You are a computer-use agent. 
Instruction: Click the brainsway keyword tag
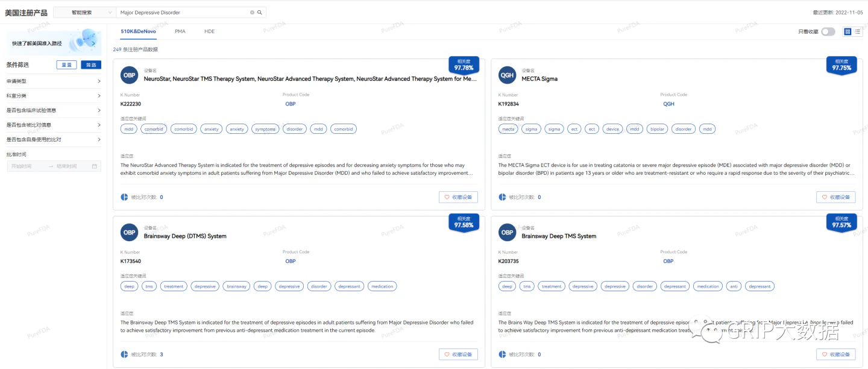tap(236, 286)
